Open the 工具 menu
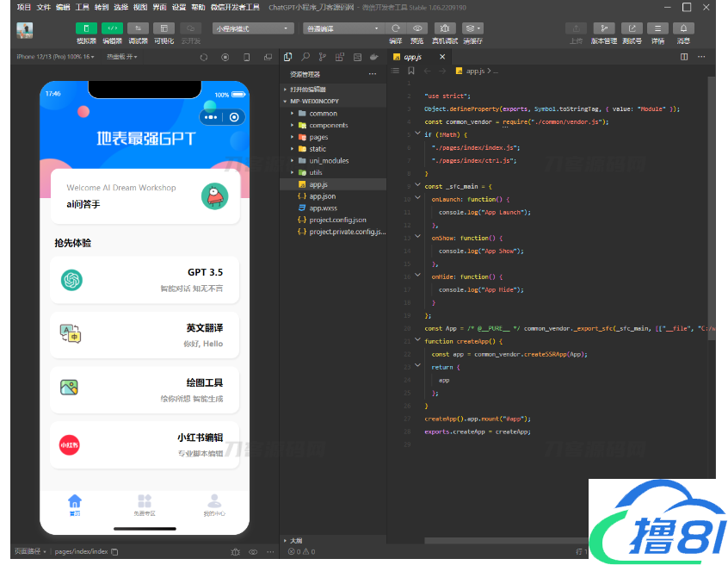The height and width of the screenshot is (565, 728). 82,8
